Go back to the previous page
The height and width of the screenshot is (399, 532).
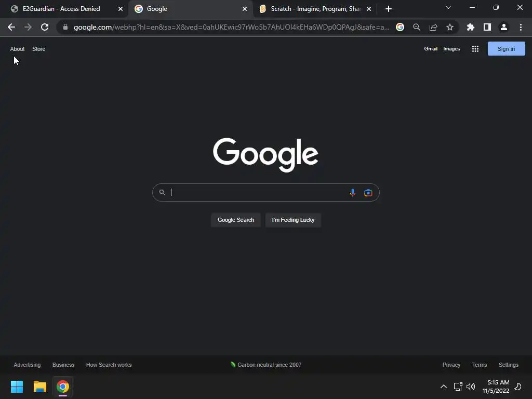(11, 27)
